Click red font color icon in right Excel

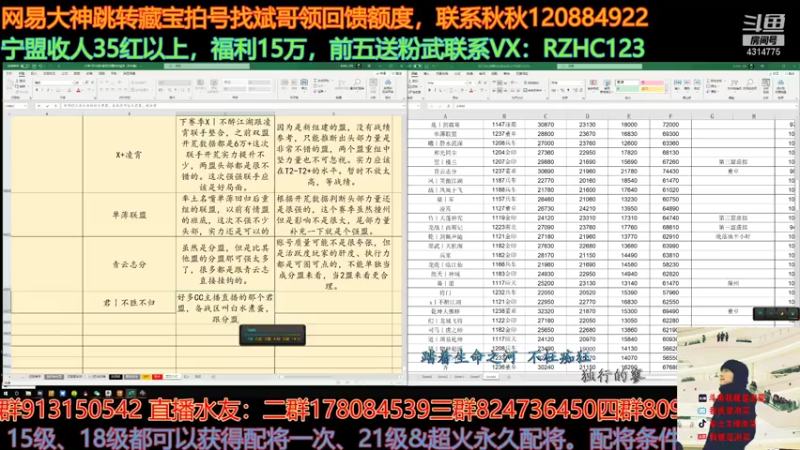click(471, 90)
